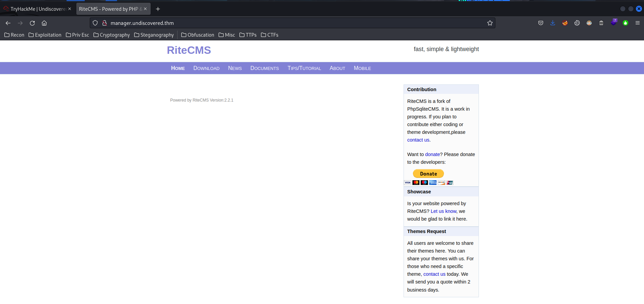Click the URL bar showing manager.undiscovered.thm
This screenshot has width=644, height=304.
pos(293,23)
